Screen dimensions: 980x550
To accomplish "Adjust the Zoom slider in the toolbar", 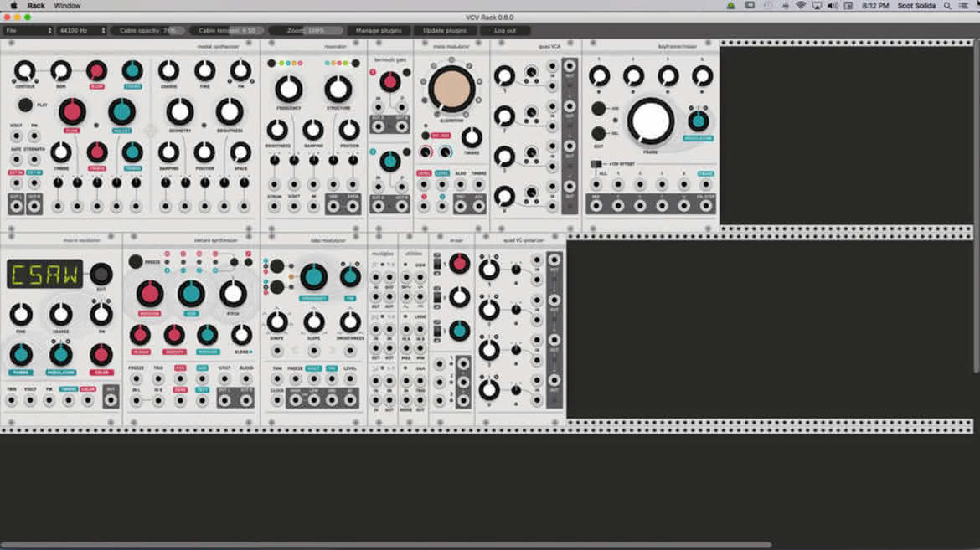I will pos(307,30).
